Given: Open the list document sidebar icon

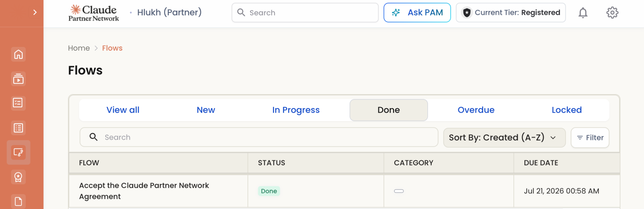Looking at the screenshot, I should tap(18, 128).
